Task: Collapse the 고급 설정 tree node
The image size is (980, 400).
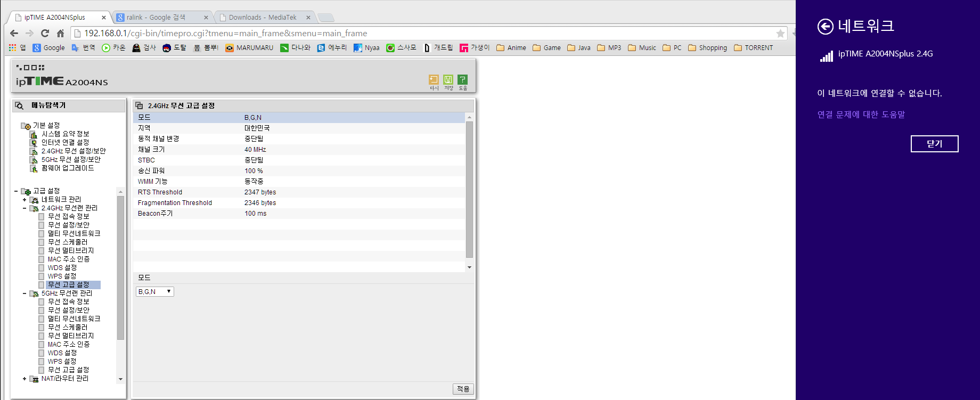Action: point(16,191)
